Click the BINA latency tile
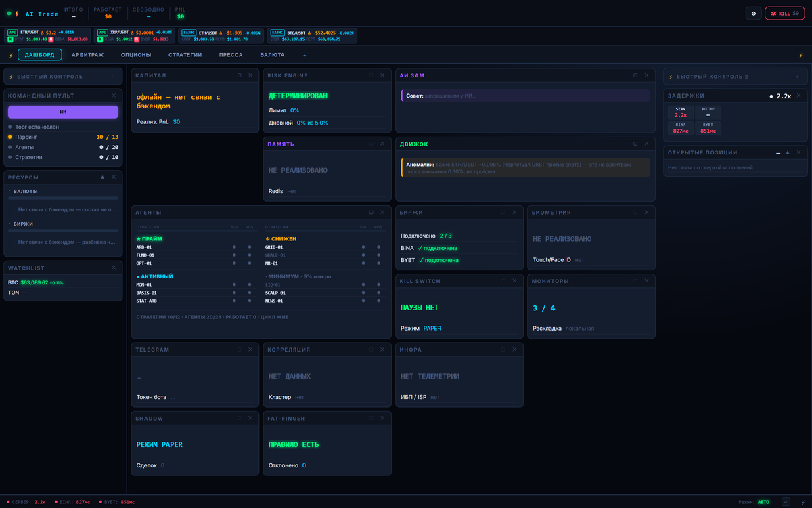This screenshot has height=508, width=812. click(681, 128)
